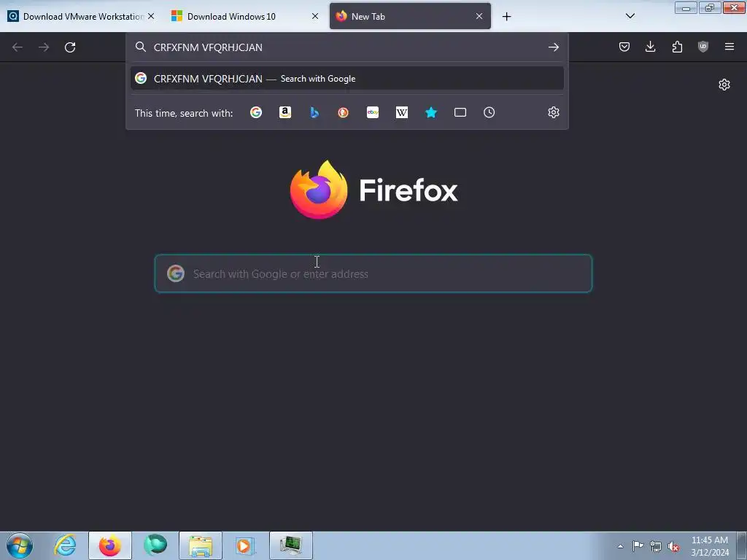Search this time with eBay
The image size is (747, 560).
[x=373, y=112]
